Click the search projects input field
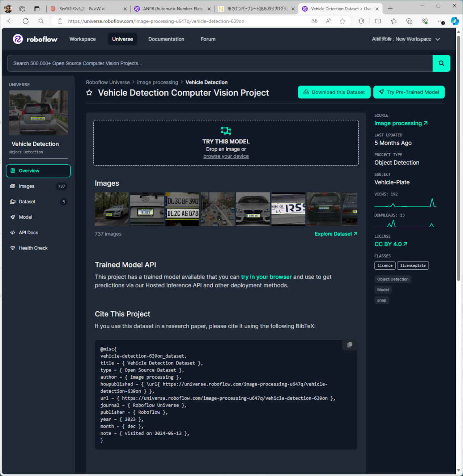This screenshot has width=463, height=476. point(220,63)
